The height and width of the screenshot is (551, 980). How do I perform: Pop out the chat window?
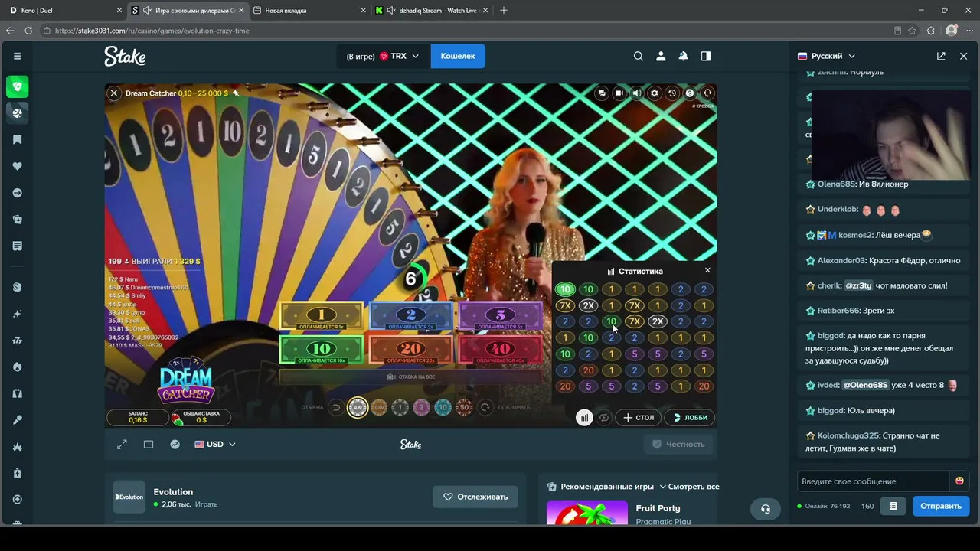(941, 56)
